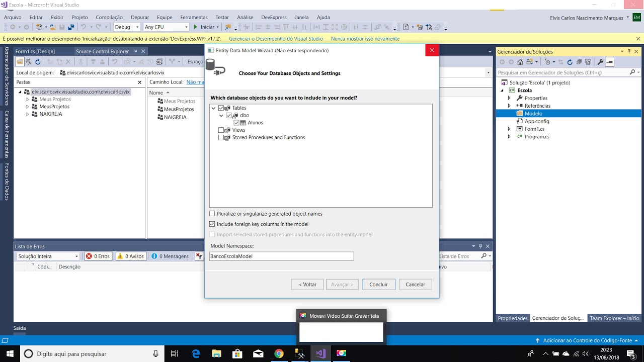The image size is (644, 362).
Task: Click the folder icon in Source Control Explorer toolbar
Action: coord(20,62)
